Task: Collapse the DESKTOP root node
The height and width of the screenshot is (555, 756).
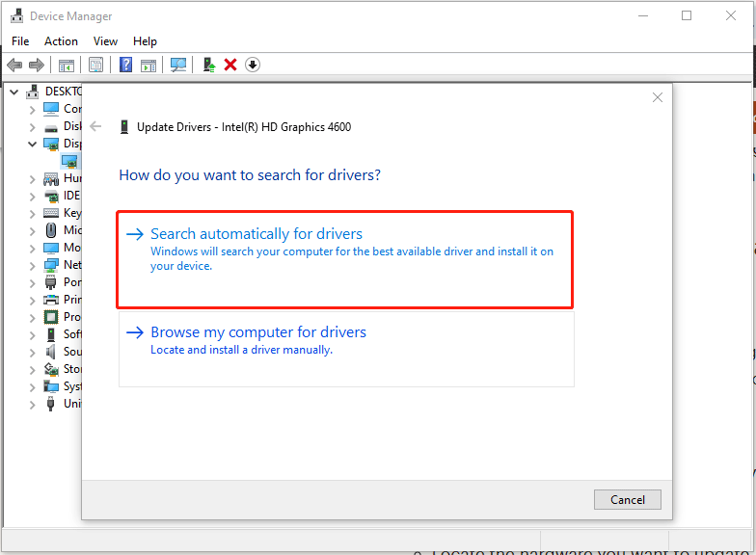Action: point(14,91)
